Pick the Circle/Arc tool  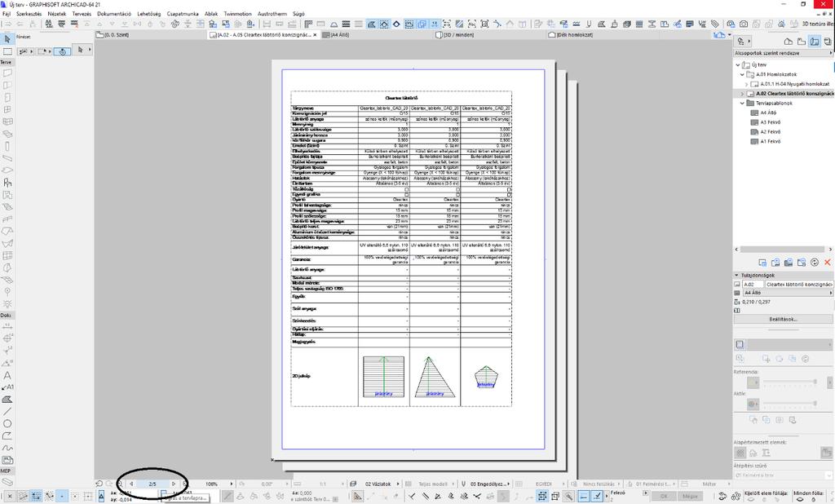[x=7, y=423]
